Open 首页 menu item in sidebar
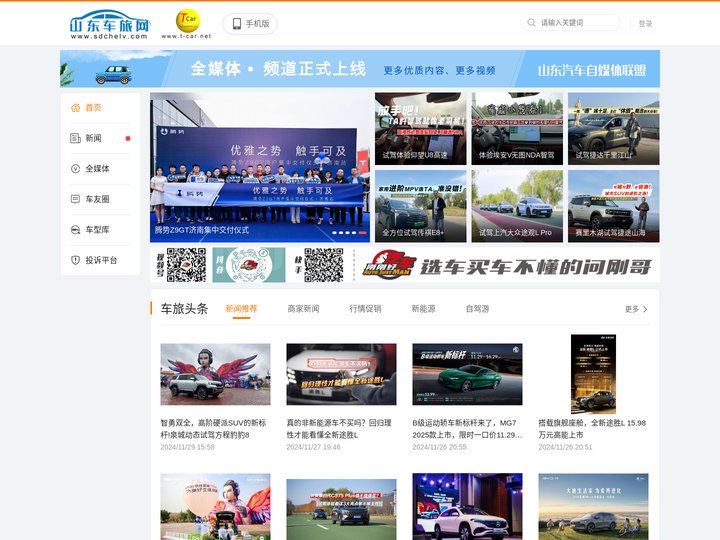Screen dimensions: 720x540 point(100,107)
